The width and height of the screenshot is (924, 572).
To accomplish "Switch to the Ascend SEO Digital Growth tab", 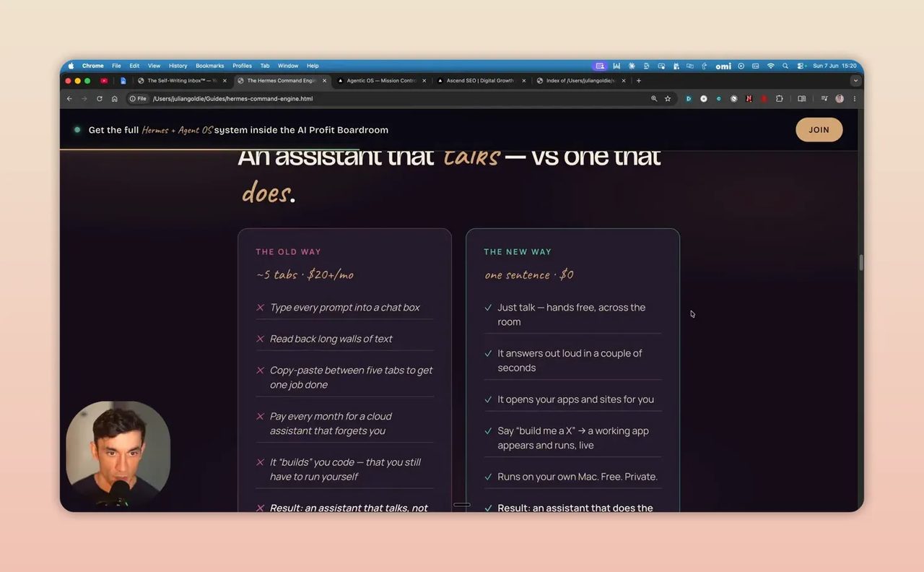I will tap(480, 81).
